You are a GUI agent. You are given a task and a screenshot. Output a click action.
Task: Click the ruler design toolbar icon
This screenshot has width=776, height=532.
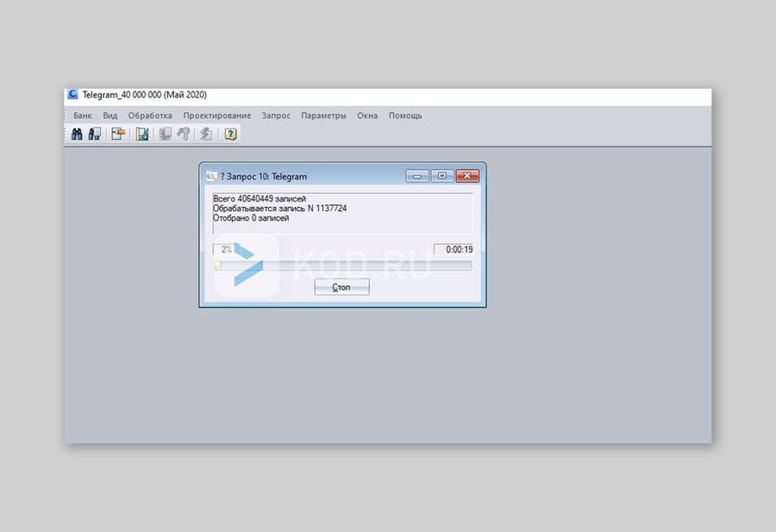[142, 134]
